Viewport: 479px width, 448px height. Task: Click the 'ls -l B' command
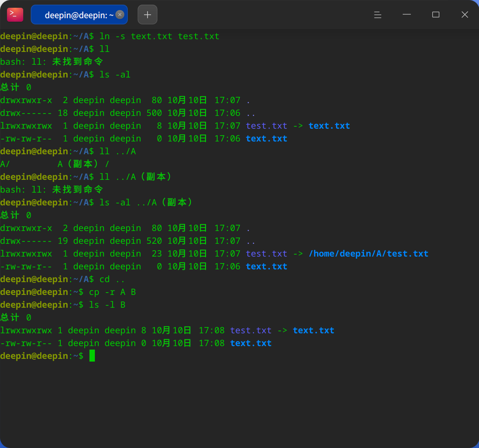coord(107,305)
